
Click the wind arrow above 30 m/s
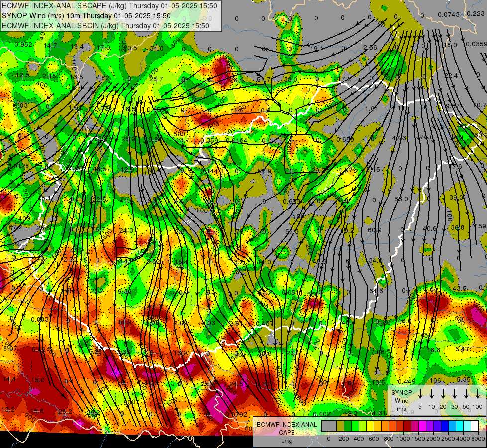455,394
